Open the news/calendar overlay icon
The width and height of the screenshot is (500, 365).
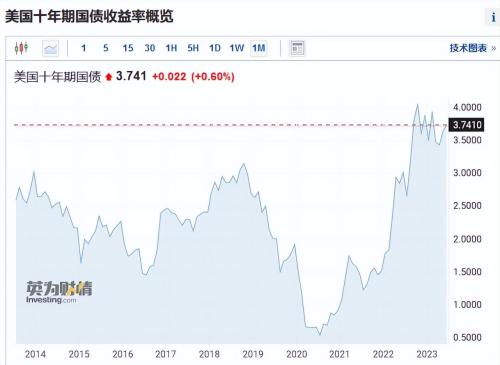coord(297,48)
